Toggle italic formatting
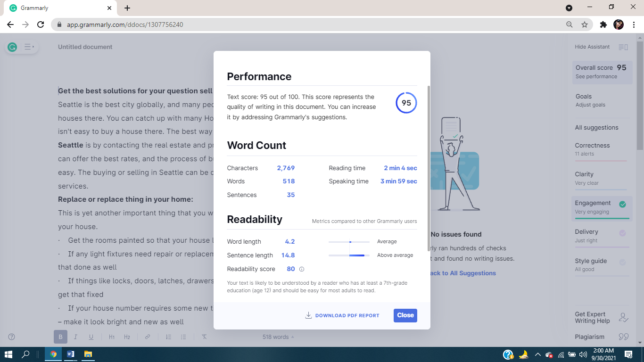This screenshot has width=644, height=362. (76, 337)
